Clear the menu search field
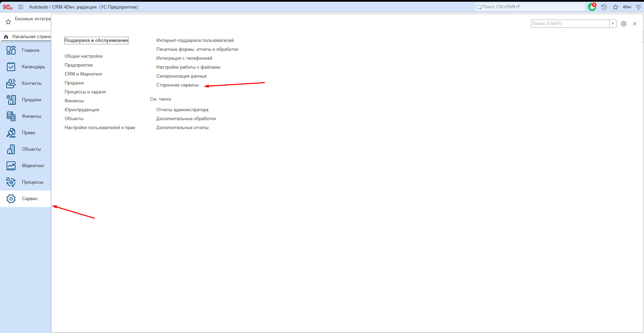Screen dimensions: 644x333 (613, 24)
